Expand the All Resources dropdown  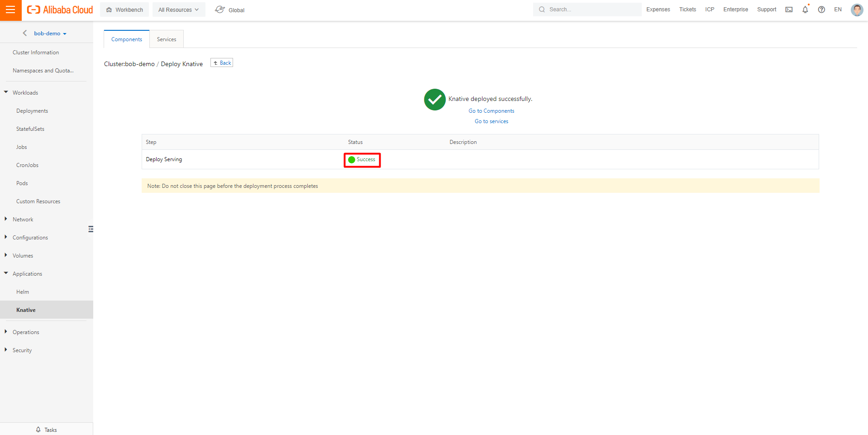179,10
